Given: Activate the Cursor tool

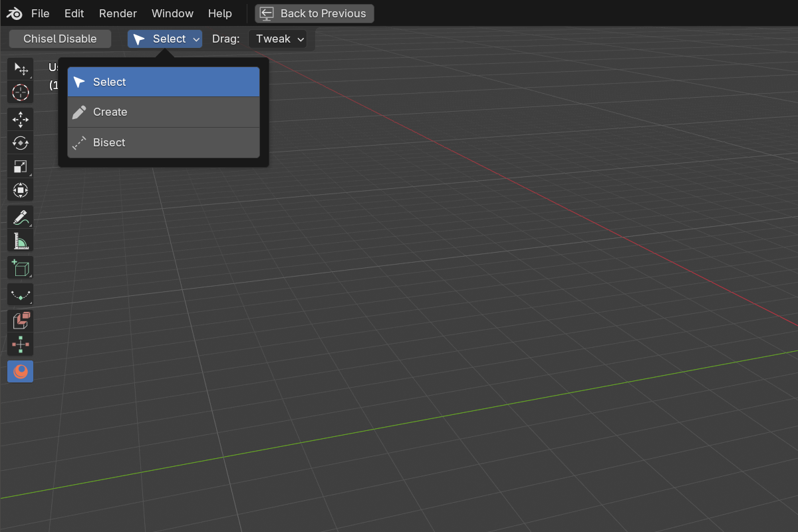Looking at the screenshot, I should pos(21,93).
